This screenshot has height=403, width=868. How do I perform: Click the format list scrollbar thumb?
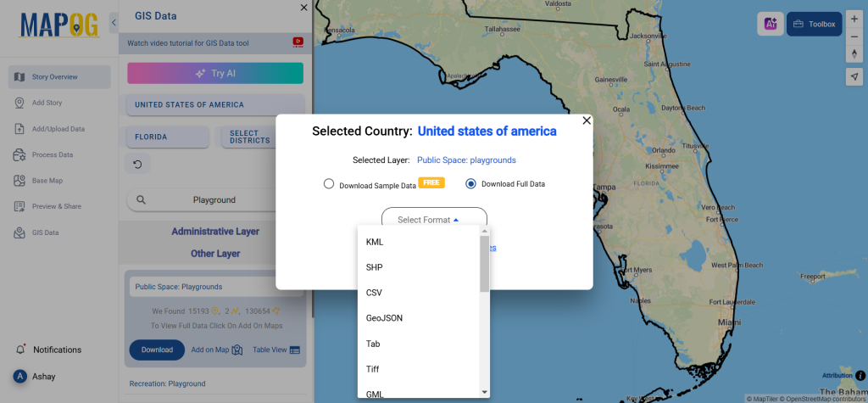pyautogui.click(x=484, y=264)
